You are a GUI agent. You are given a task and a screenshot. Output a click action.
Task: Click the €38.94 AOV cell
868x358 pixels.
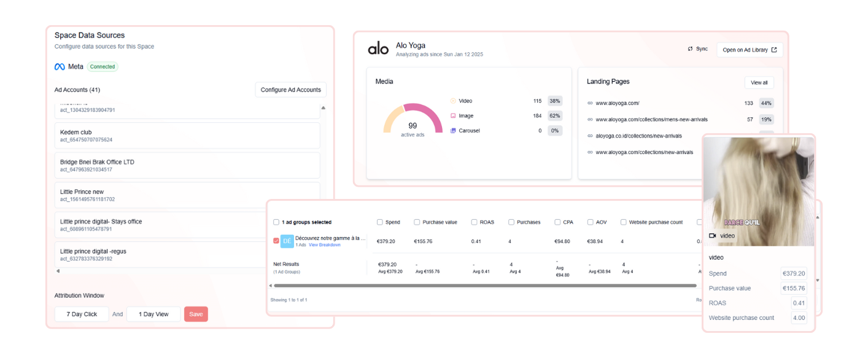point(595,241)
